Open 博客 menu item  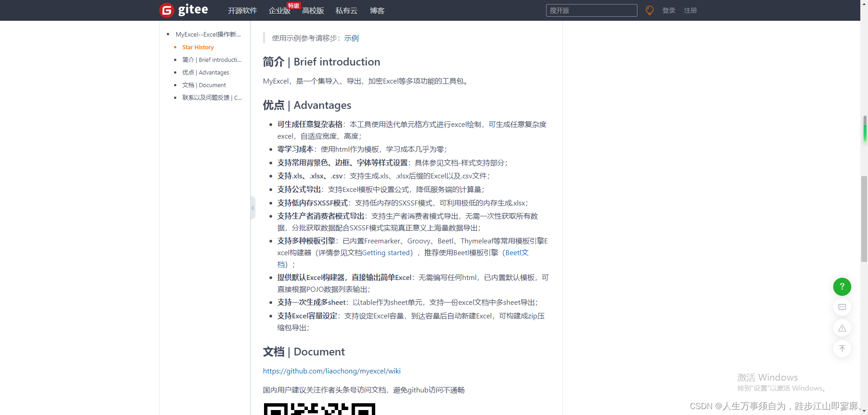(x=377, y=11)
